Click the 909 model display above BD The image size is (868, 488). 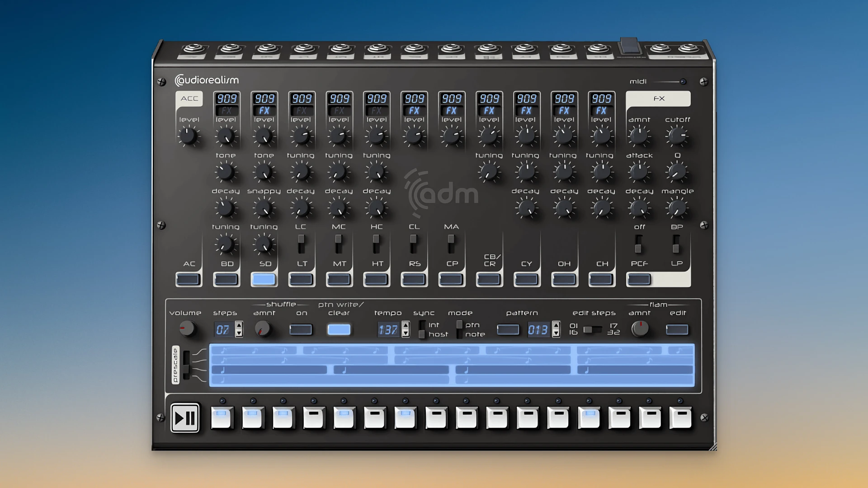click(226, 99)
